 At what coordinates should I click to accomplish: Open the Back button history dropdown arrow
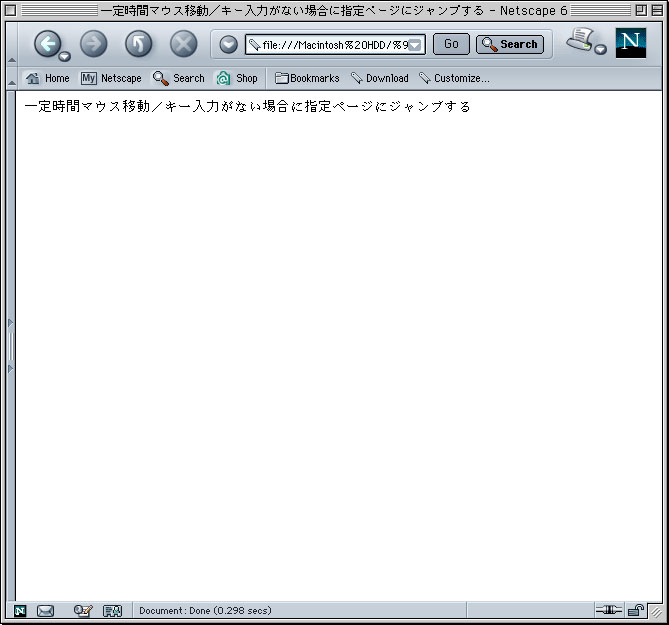click(x=64, y=56)
